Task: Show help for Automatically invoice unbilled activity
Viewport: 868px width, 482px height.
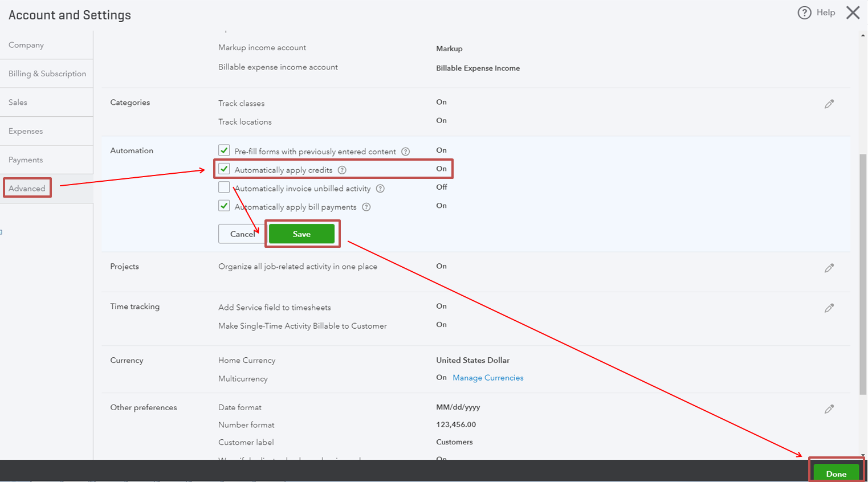Action: coord(380,189)
